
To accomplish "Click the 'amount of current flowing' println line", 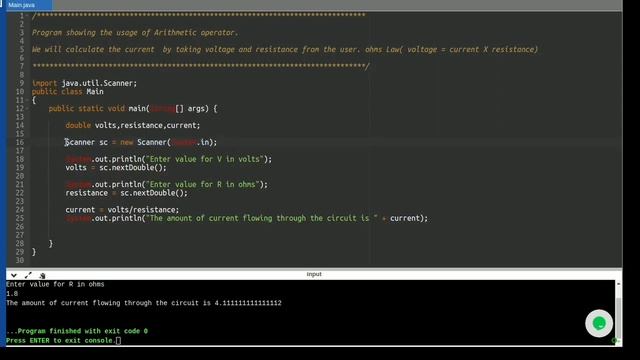I will [x=247, y=218].
